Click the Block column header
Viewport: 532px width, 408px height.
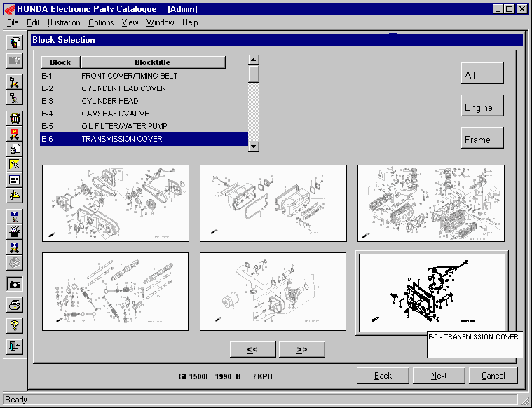click(x=60, y=62)
